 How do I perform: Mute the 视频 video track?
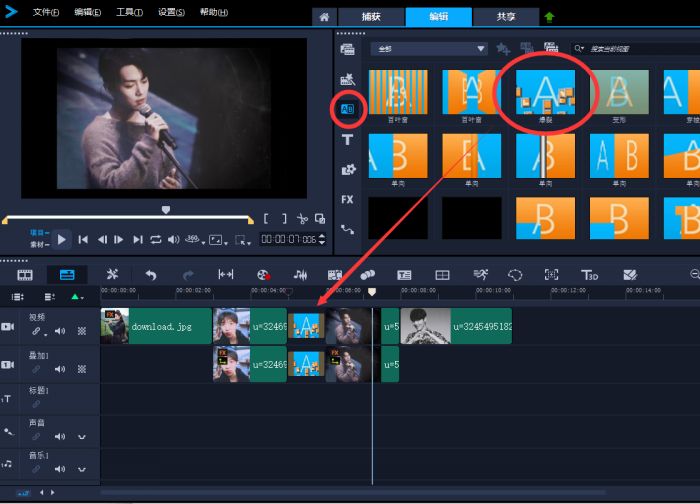59,331
